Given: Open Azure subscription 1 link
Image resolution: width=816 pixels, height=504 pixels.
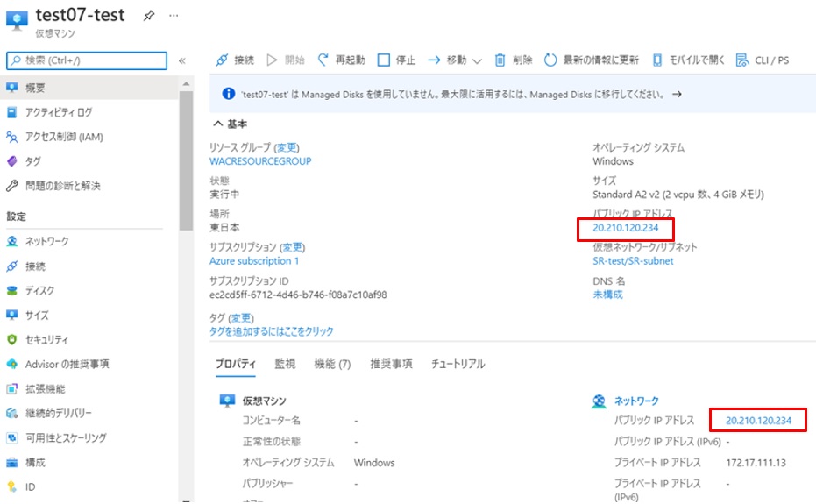Looking at the screenshot, I should 254,261.
